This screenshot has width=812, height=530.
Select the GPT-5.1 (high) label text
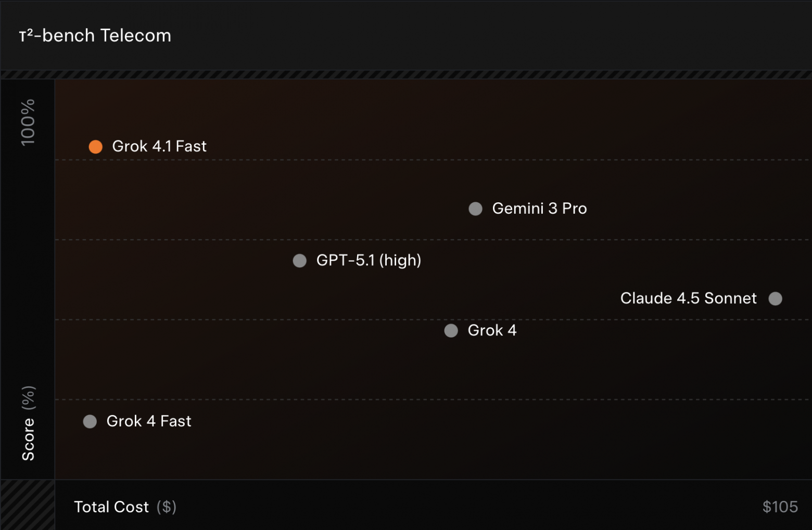369,260
